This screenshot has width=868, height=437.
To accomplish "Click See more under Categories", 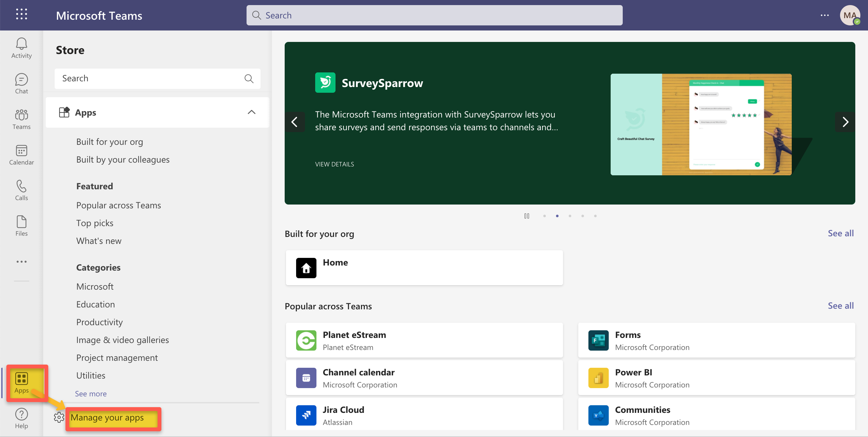I will pos(91,393).
